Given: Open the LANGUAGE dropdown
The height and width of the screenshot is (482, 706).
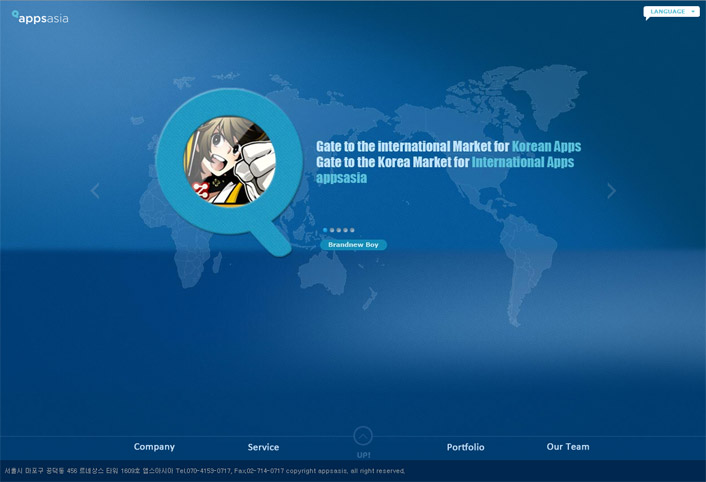Looking at the screenshot, I should 671,12.
